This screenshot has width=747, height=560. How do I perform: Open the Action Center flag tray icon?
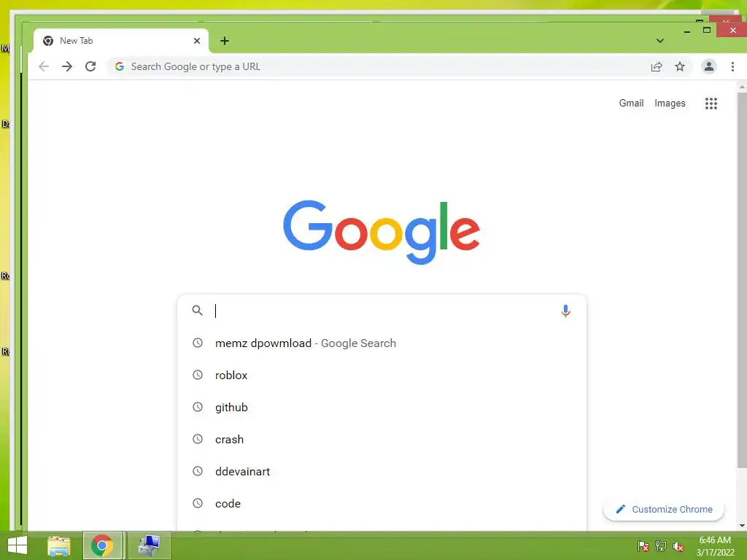(643, 545)
